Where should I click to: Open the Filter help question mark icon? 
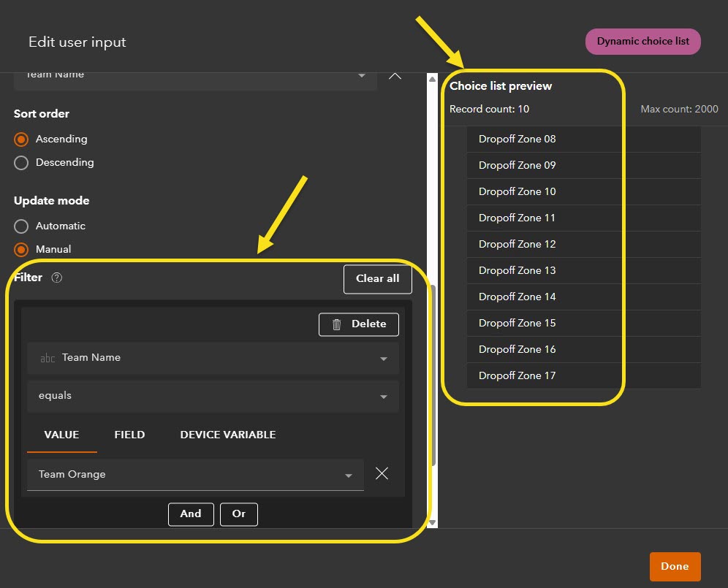[x=56, y=278]
